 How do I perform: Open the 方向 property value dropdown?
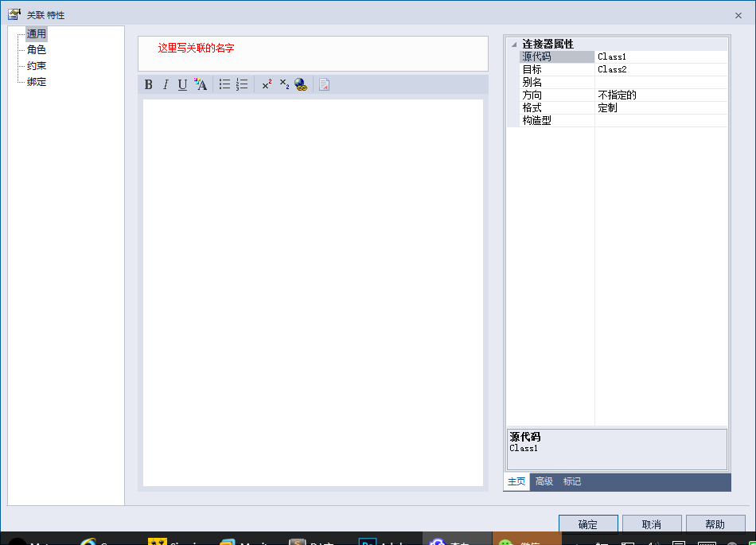tap(661, 95)
